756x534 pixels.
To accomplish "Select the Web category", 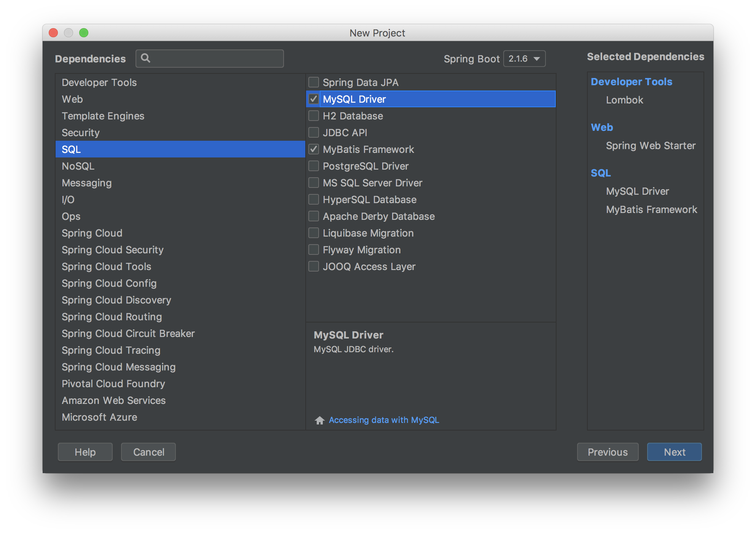I will tap(180, 99).
